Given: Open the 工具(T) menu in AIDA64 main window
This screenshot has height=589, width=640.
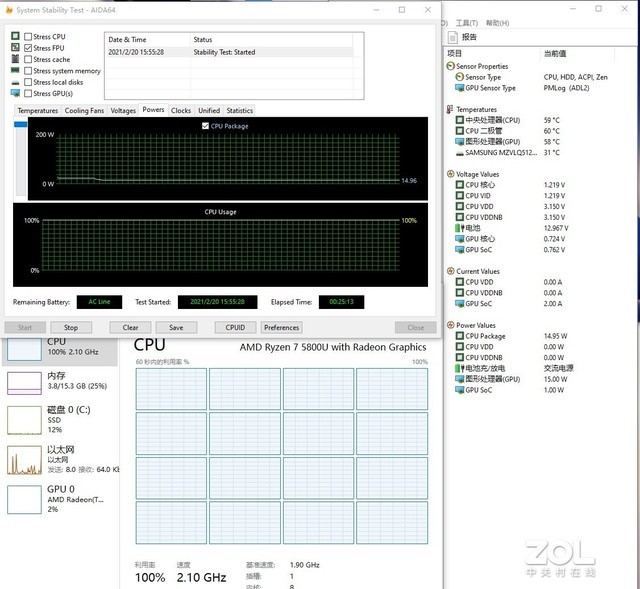Looking at the screenshot, I should 467,23.
